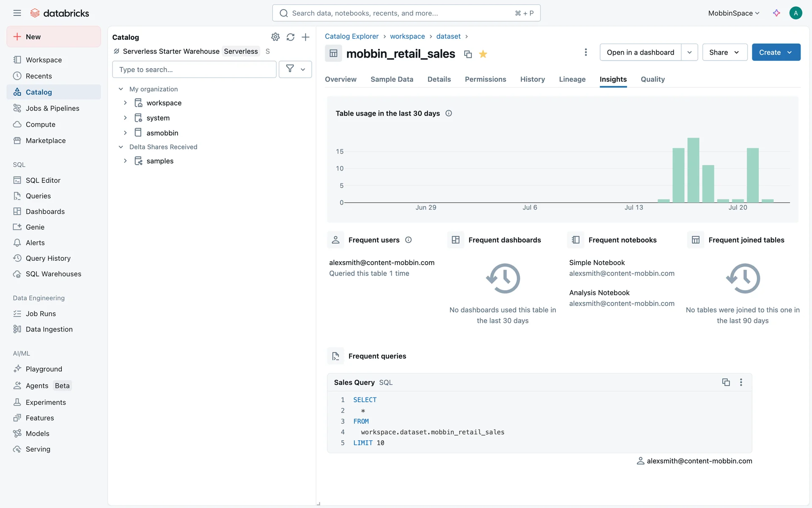Image resolution: width=812 pixels, height=508 pixels.
Task: Open the Databricks Assistant sparkle icon
Action: pyautogui.click(x=776, y=13)
